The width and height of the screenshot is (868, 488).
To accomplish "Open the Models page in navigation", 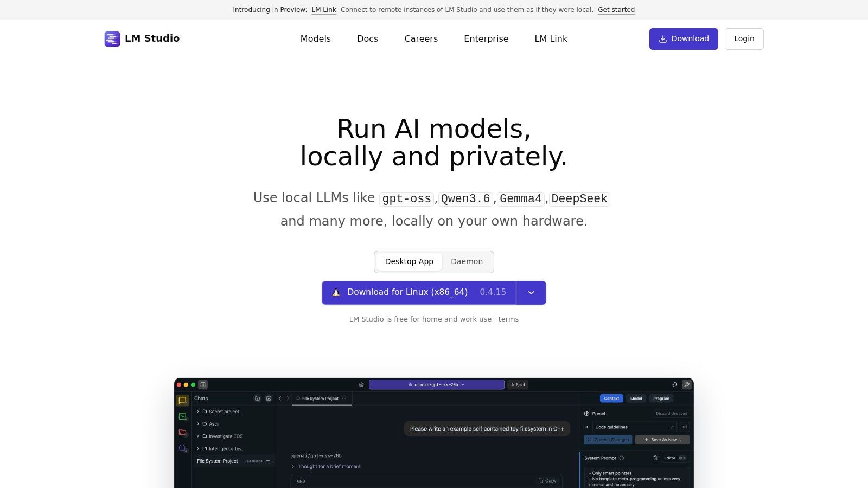I will [x=316, y=38].
